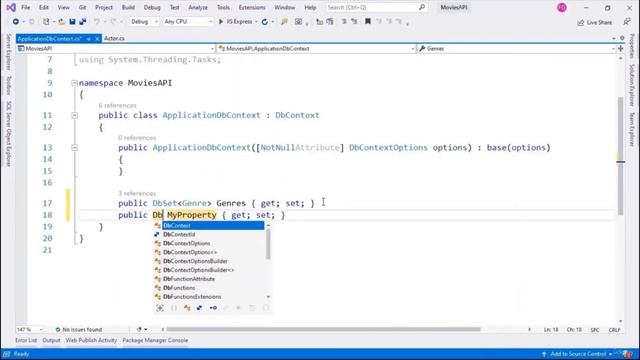Open the File menu
Image resolution: width=640 pixels, height=360 pixels.
coord(25,7)
